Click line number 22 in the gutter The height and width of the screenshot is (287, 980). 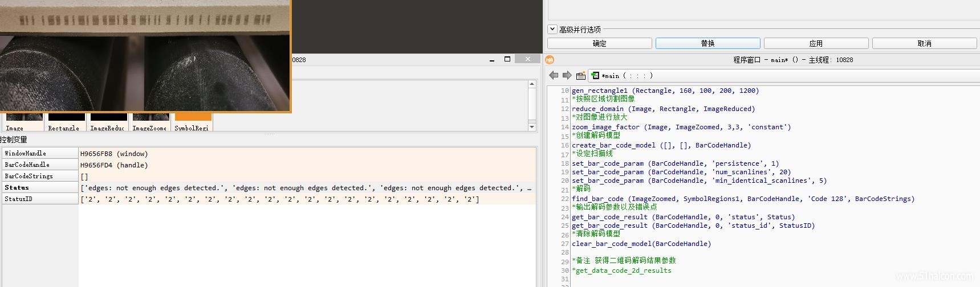click(x=564, y=199)
